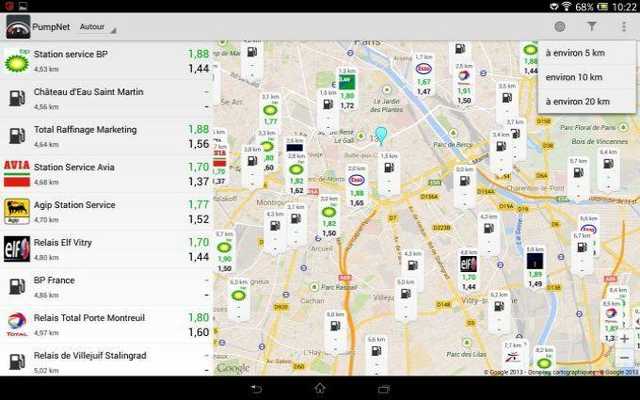Tap Esso map marker priced 1,67 / 1,47
Viewport: 640px width, 400px height.
(x=424, y=75)
